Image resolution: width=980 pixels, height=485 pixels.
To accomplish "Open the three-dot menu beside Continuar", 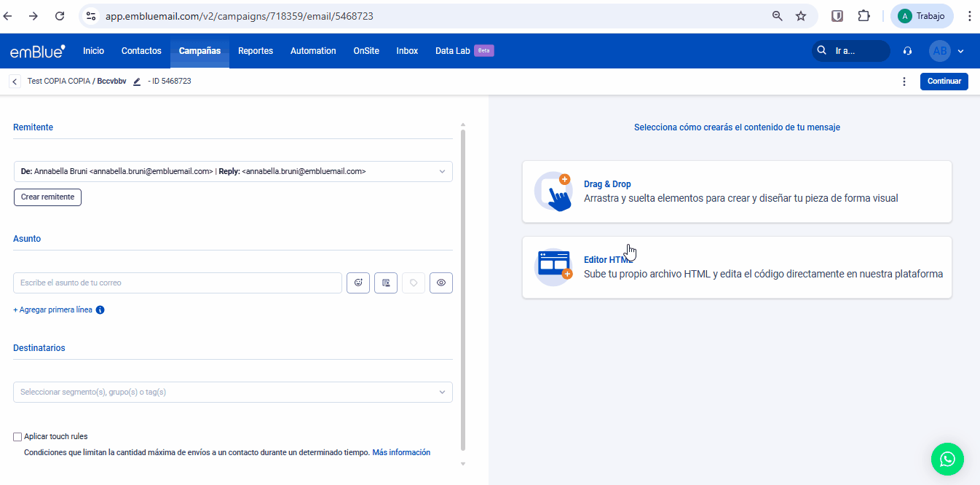I will coord(904,82).
